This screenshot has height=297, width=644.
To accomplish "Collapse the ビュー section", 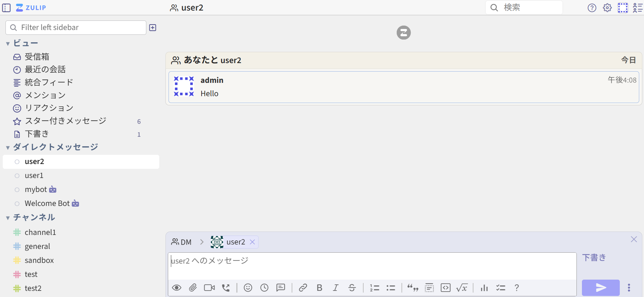I will tap(8, 44).
